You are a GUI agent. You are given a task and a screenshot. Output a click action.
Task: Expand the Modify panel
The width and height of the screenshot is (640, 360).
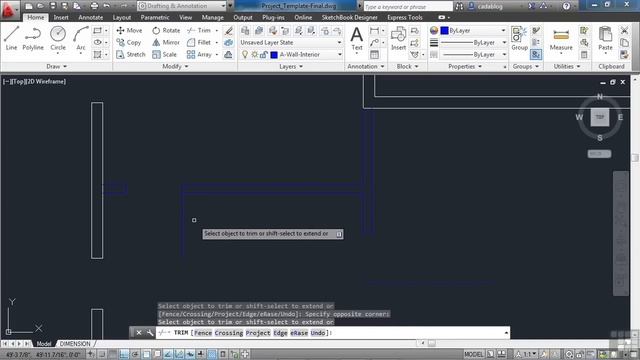(175, 66)
